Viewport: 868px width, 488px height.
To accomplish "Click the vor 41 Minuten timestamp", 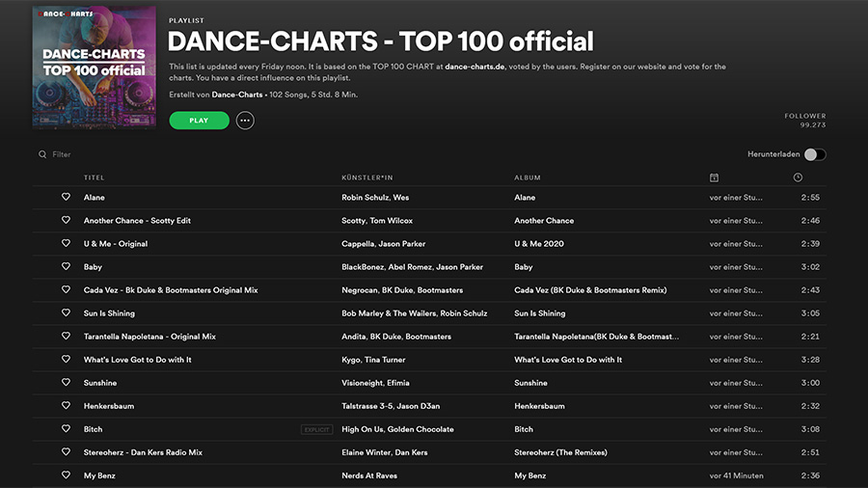I will click(736, 475).
